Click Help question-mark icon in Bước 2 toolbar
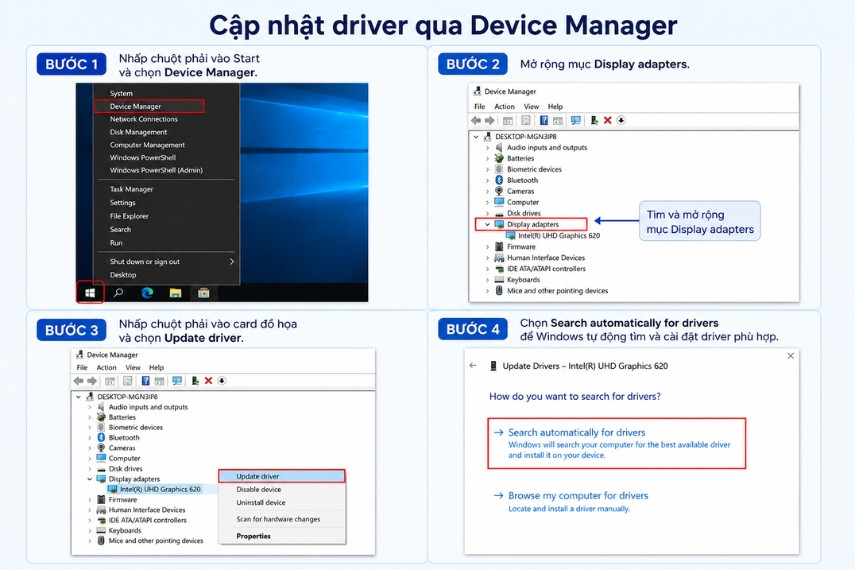This screenshot has height=570, width=855. 544,121
